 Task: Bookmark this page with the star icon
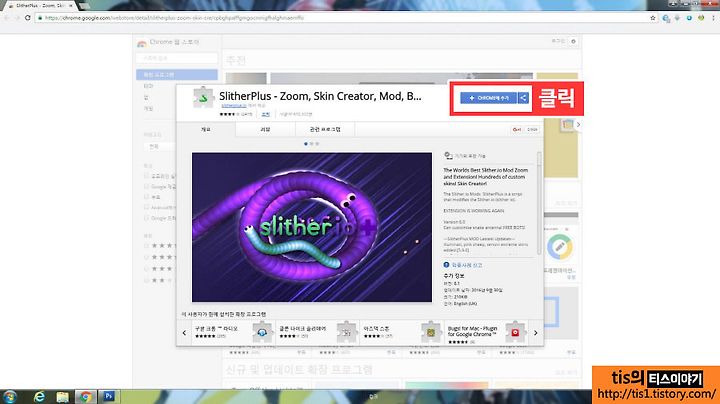652,18
